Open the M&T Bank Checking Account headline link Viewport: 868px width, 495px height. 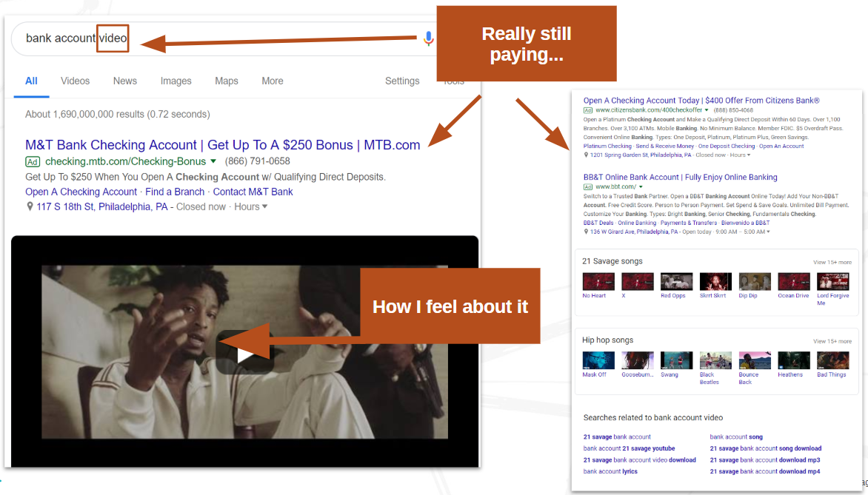[x=222, y=145]
